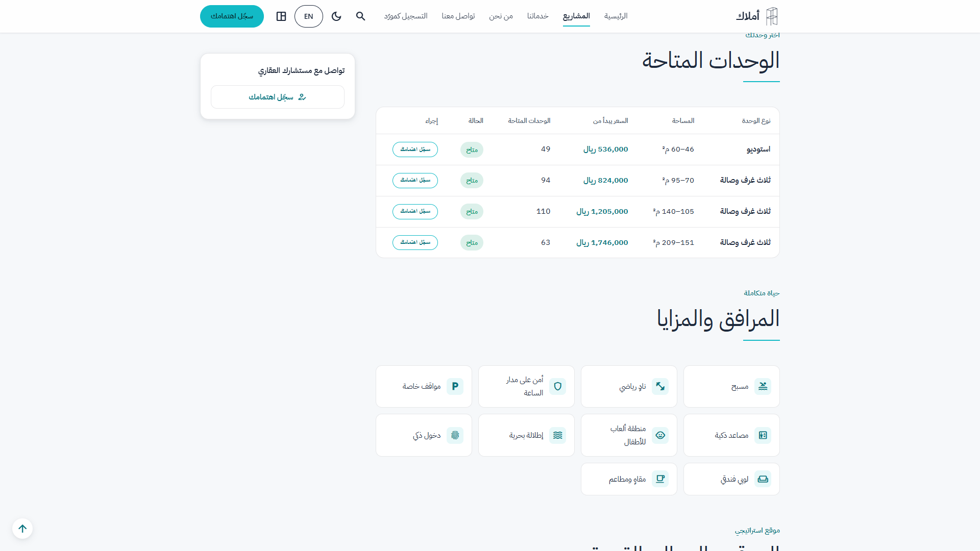Click the 536,000 ريال price cell
The image size is (980, 551).
(x=606, y=149)
